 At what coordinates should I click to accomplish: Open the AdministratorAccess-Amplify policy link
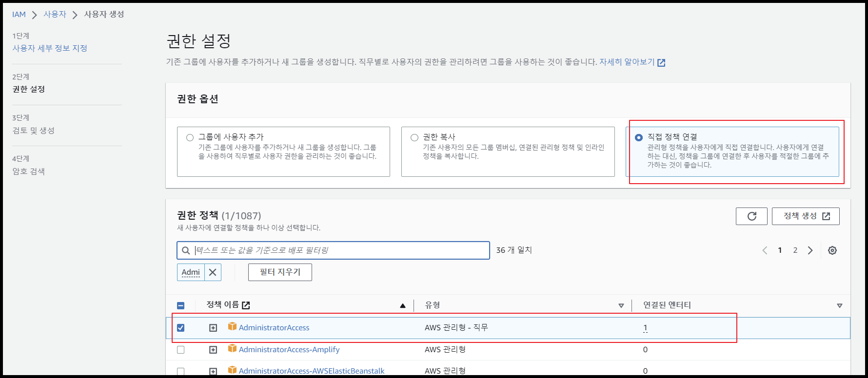[289, 350]
